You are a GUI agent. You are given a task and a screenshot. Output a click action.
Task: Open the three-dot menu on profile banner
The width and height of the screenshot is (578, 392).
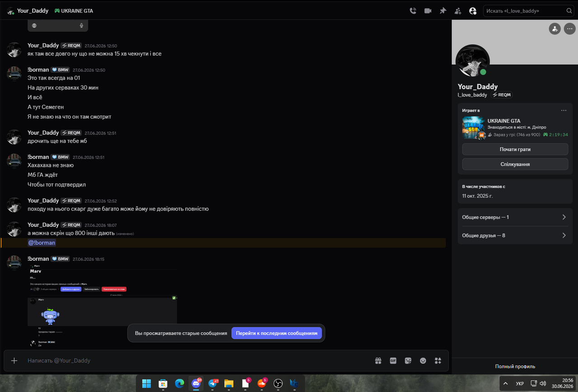pos(569,29)
